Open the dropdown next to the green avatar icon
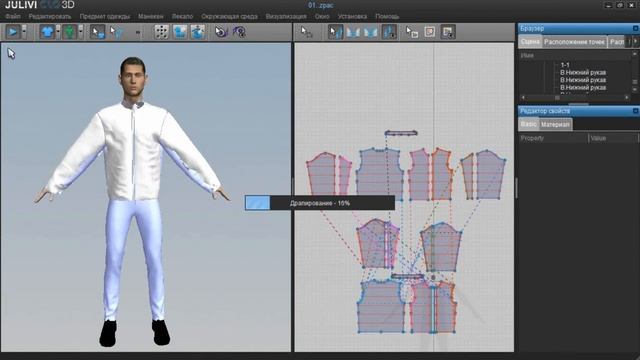This screenshot has width=640, height=360. [x=80, y=32]
